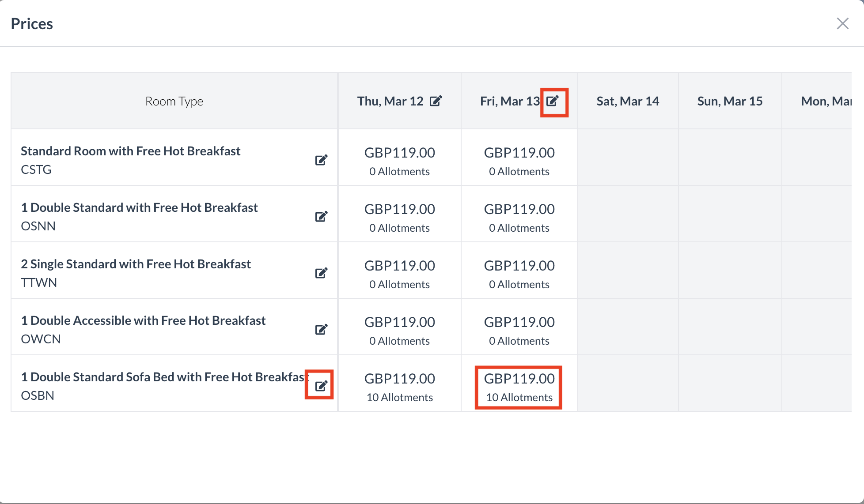This screenshot has height=504, width=864.
Task: Edit 2 Single Standard TTWN row
Action: click(x=321, y=273)
